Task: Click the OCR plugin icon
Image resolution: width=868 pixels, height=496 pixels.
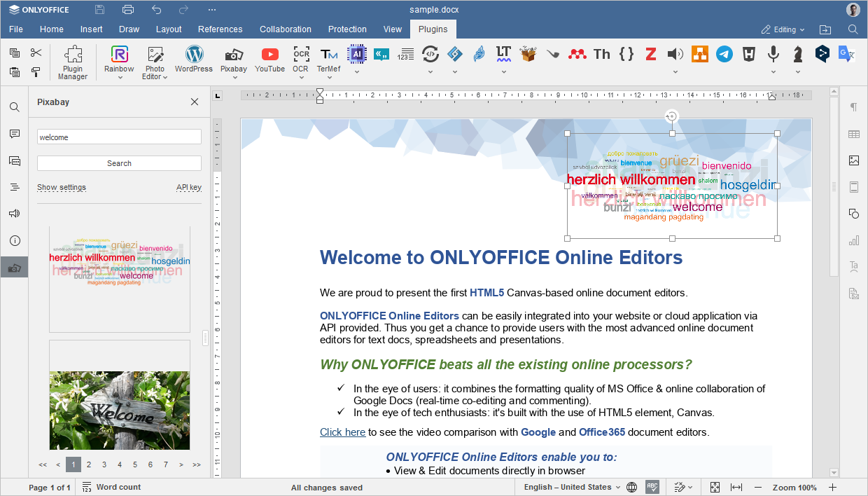Action: tap(301, 59)
